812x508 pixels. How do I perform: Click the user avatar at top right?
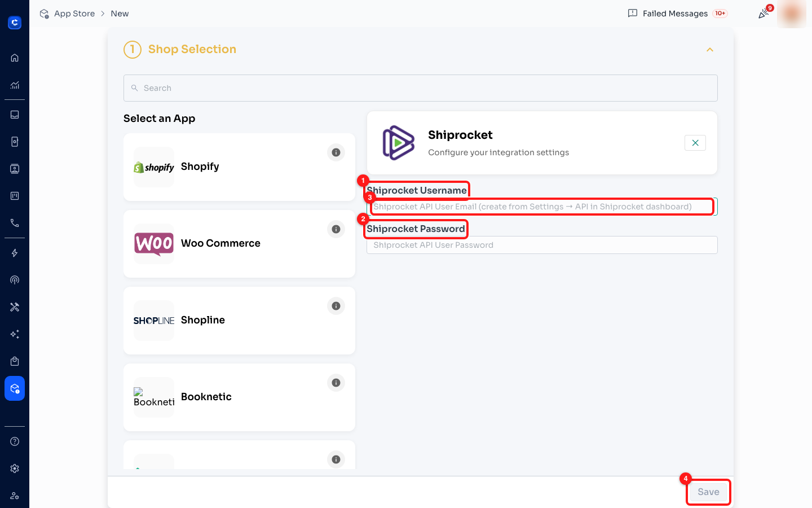(x=792, y=14)
